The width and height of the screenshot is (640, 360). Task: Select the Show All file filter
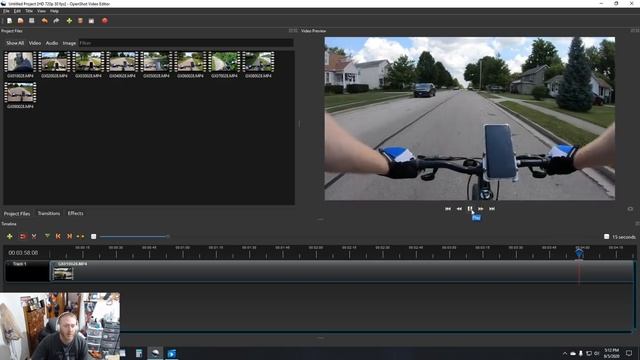[x=15, y=43]
